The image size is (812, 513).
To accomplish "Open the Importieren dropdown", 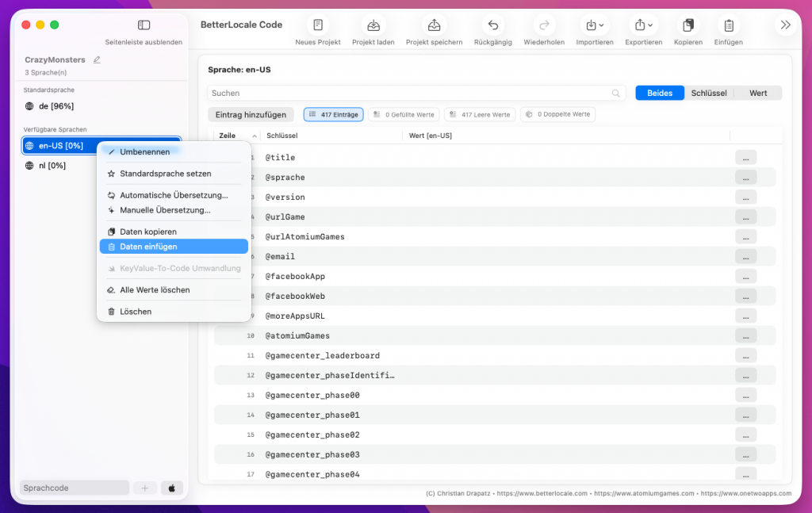I will point(594,25).
